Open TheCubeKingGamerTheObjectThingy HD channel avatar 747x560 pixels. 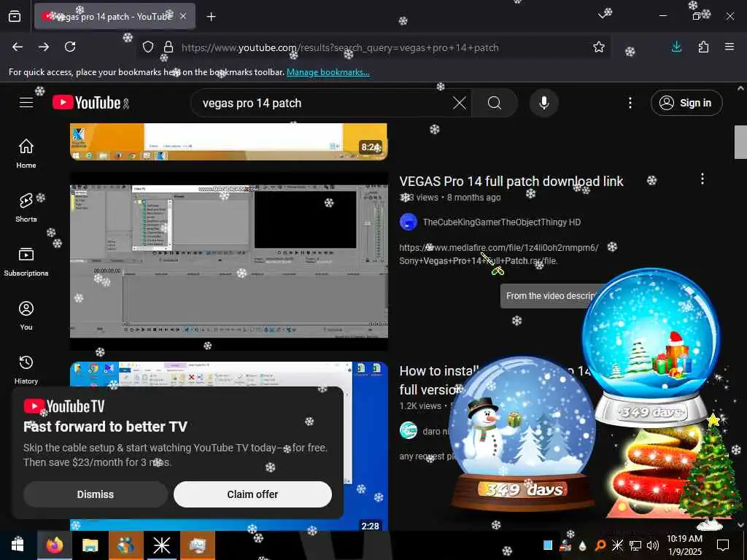[x=409, y=222]
